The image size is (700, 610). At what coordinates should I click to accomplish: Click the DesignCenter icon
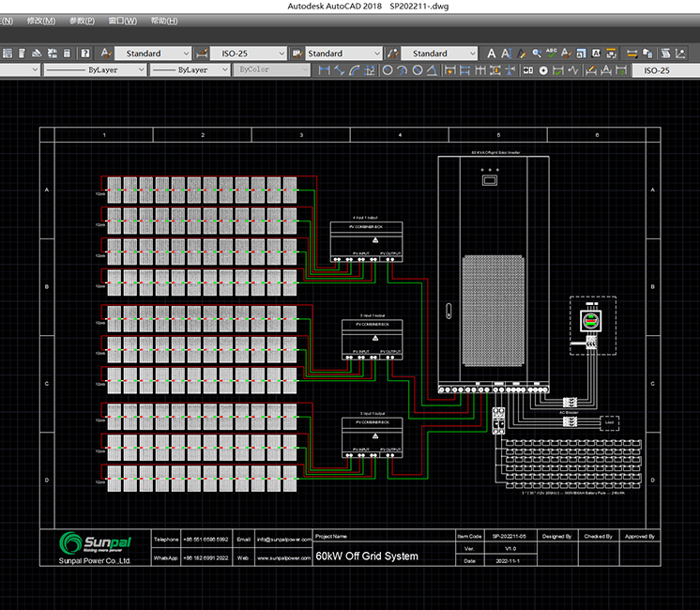[x=22, y=53]
